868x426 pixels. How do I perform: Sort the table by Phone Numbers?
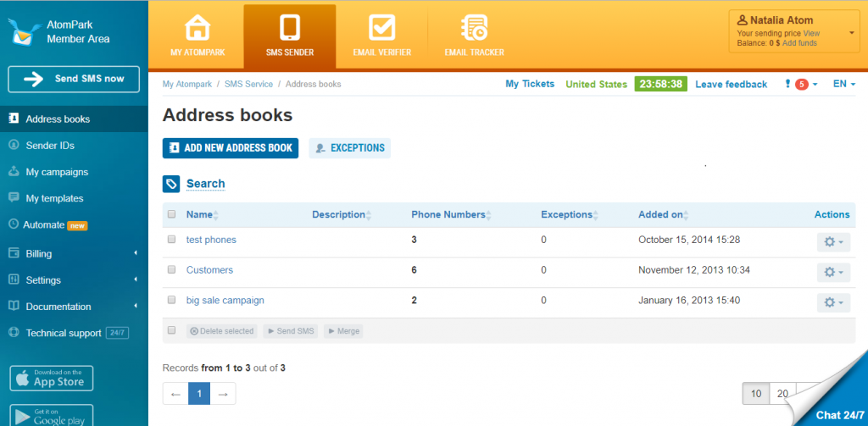coord(451,214)
